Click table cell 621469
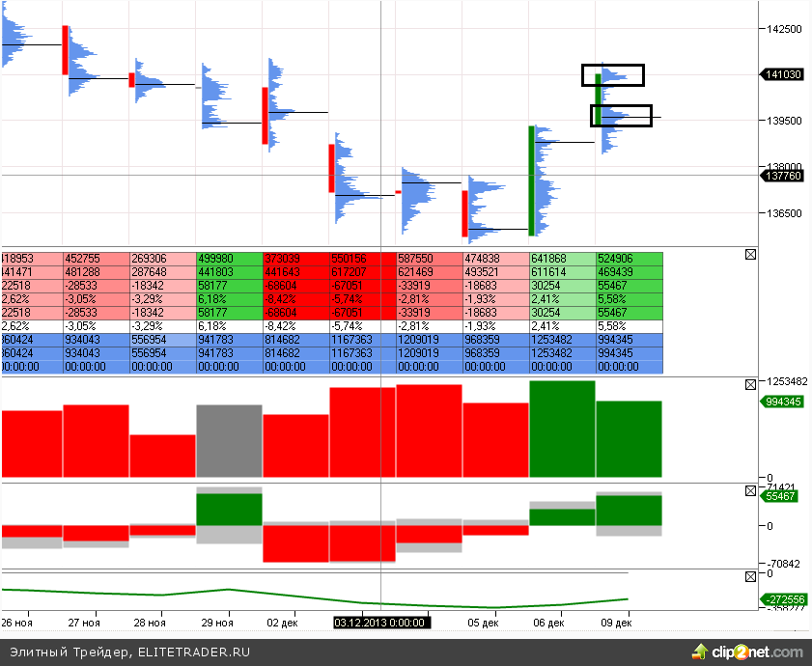 pos(430,272)
